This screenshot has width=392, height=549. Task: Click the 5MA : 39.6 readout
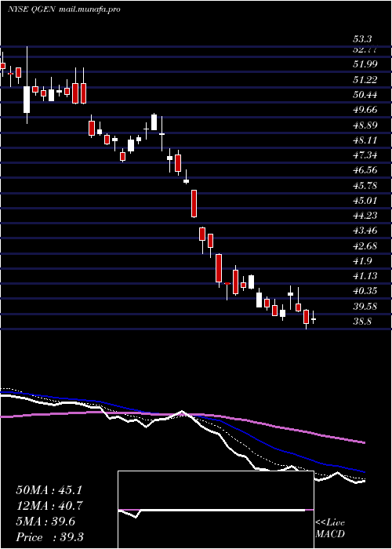click(45, 522)
